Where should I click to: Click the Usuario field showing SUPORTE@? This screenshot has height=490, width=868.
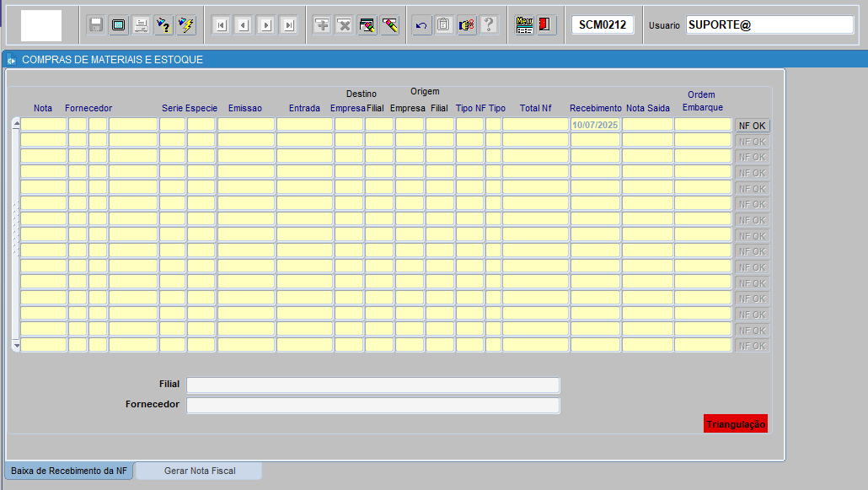(x=769, y=25)
